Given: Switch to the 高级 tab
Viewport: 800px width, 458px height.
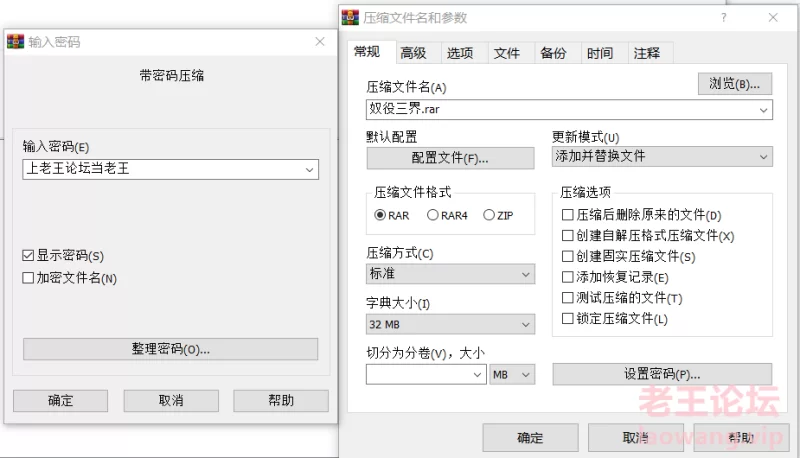Looking at the screenshot, I should point(413,53).
